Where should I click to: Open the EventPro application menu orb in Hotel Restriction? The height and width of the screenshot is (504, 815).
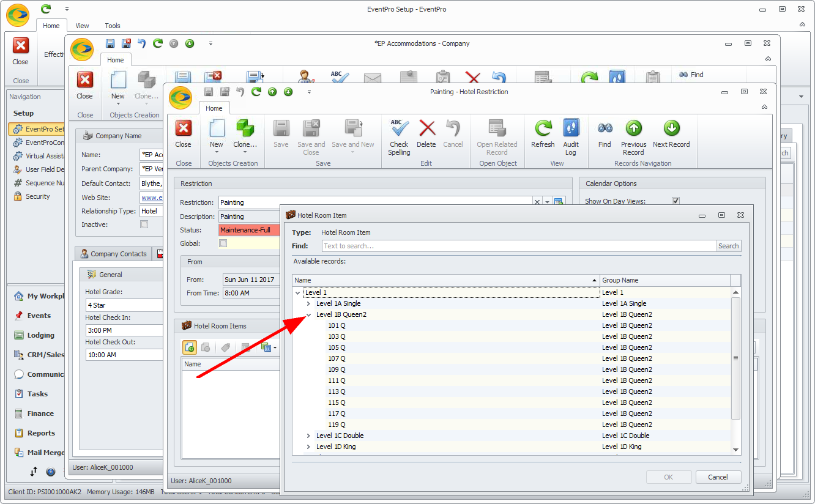[180, 97]
